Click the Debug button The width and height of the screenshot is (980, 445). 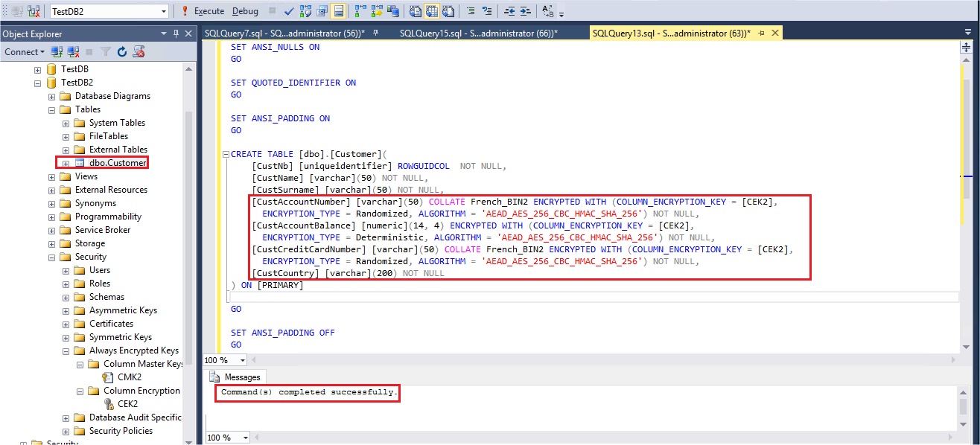[245, 11]
